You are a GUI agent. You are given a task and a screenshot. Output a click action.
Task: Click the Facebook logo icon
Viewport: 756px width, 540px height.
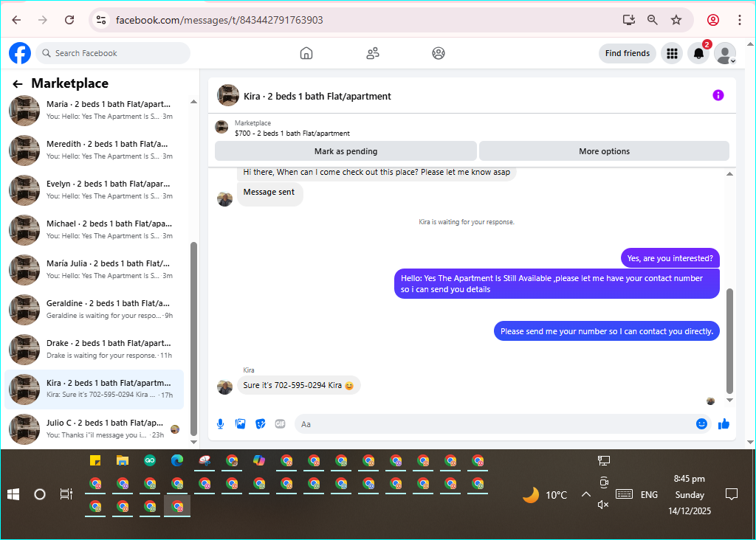point(20,53)
